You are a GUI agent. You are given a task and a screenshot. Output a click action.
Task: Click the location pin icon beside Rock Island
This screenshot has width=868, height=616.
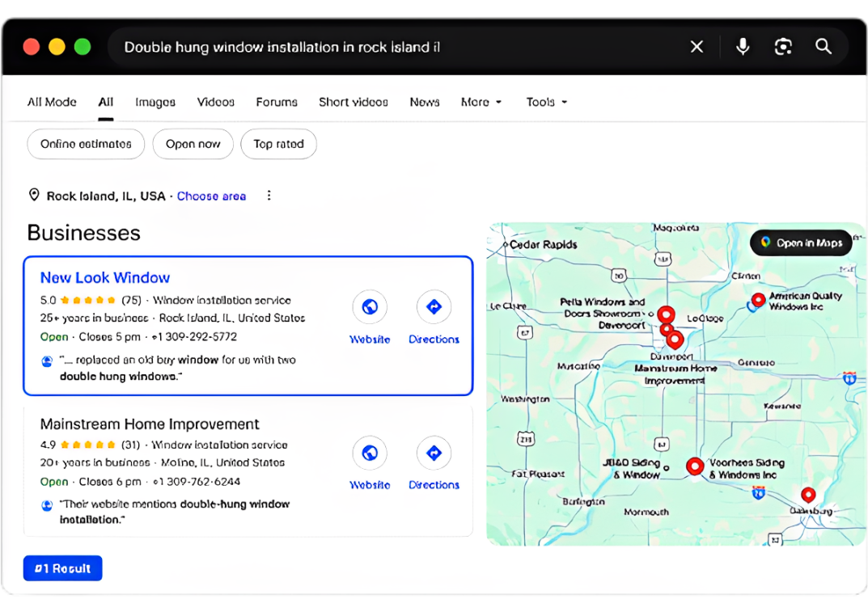pyautogui.click(x=34, y=195)
